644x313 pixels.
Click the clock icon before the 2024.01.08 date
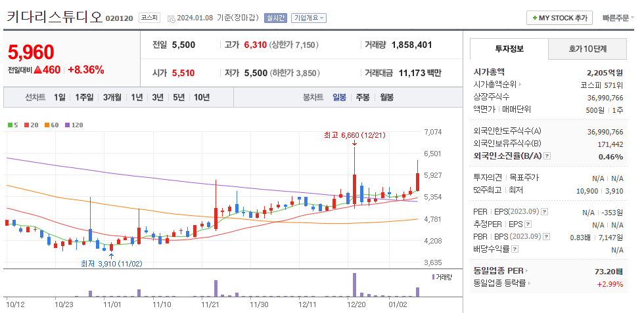pos(171,18)
